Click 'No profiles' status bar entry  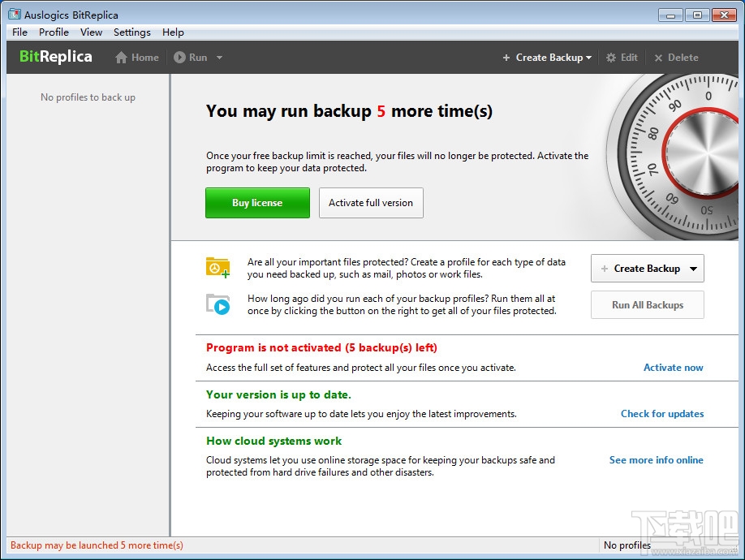coord(627,545)
